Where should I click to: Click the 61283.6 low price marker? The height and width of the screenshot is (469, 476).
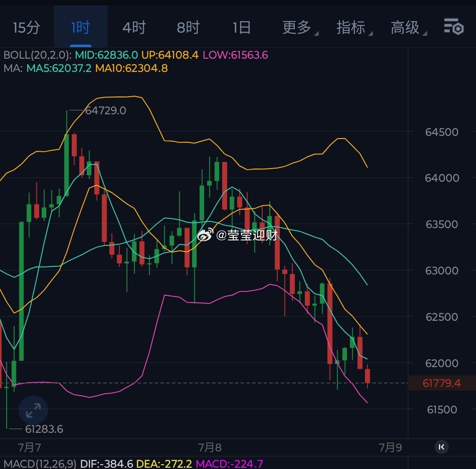[44, 429]
